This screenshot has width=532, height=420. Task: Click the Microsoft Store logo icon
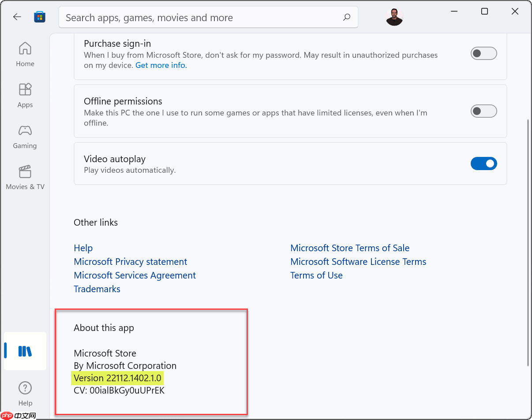[40, 17]
